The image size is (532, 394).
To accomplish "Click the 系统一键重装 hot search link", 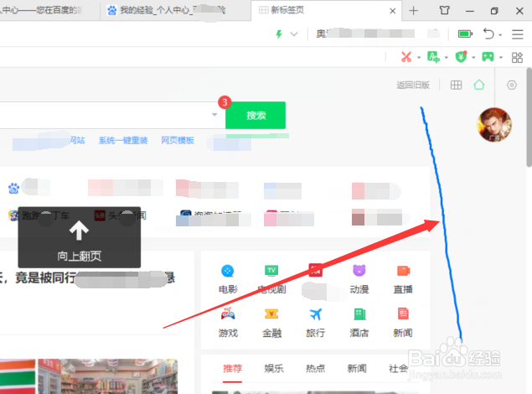I will (123, 140).
